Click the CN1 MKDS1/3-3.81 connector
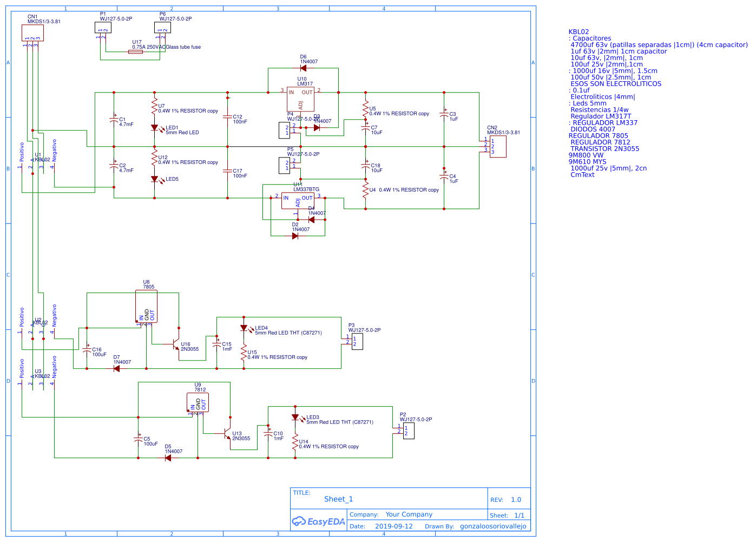The image size is (756, 542). coord(32,32)
